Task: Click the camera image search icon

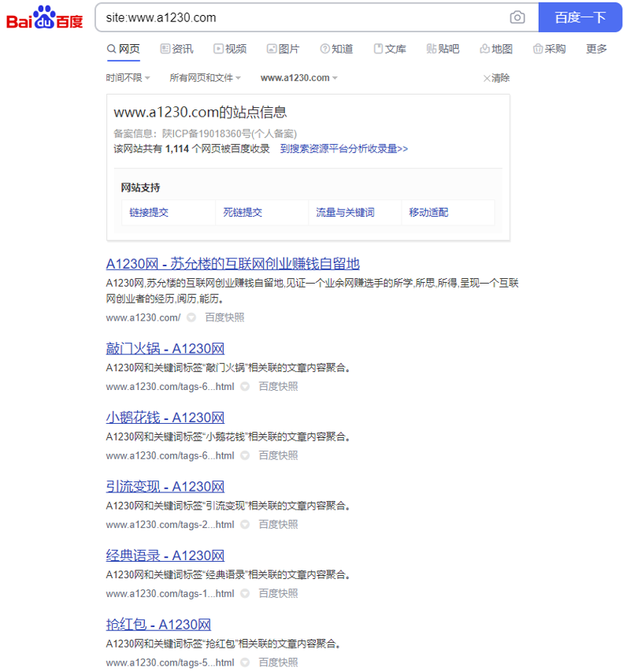Action: pos(517,17)
